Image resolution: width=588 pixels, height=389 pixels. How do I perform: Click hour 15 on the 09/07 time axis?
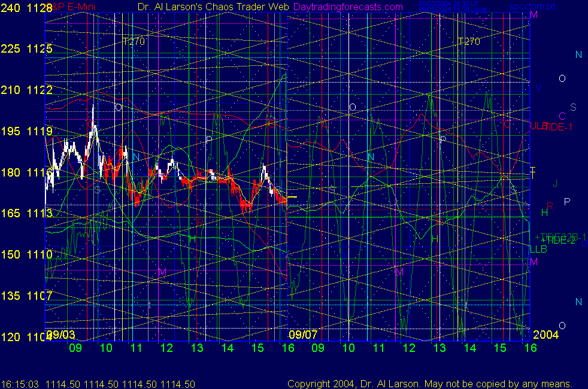pyautogui.click(x=500, y=348)
